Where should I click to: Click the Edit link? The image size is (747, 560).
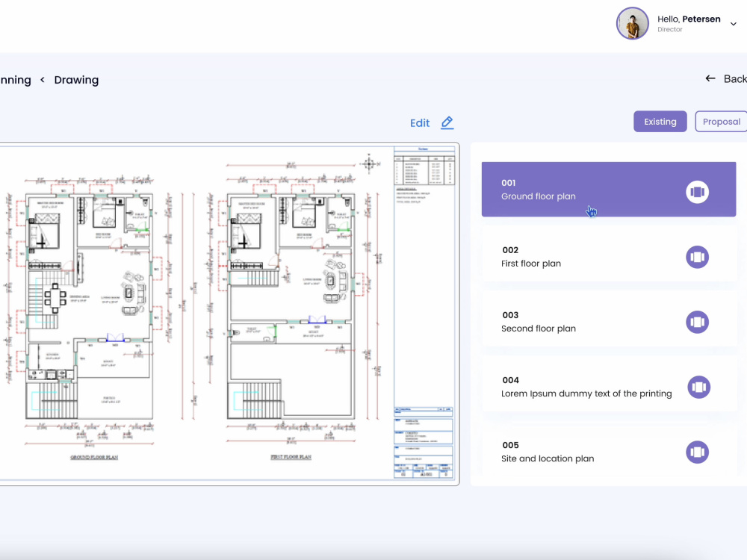(420, 123)
